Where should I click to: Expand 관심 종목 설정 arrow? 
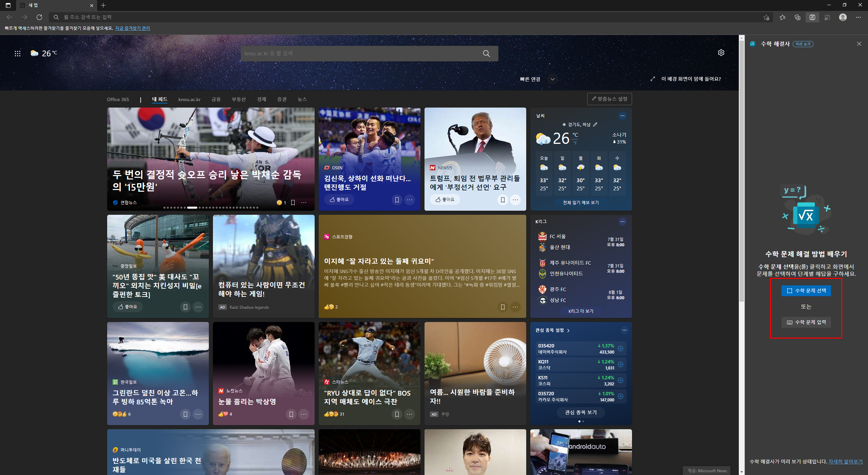pos(569,330)
